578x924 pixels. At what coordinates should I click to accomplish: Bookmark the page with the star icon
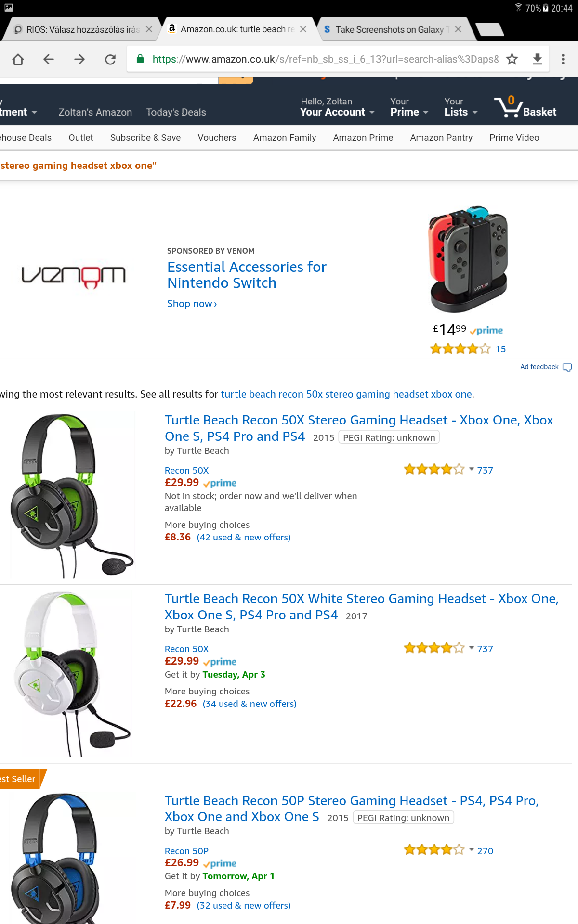512,59
